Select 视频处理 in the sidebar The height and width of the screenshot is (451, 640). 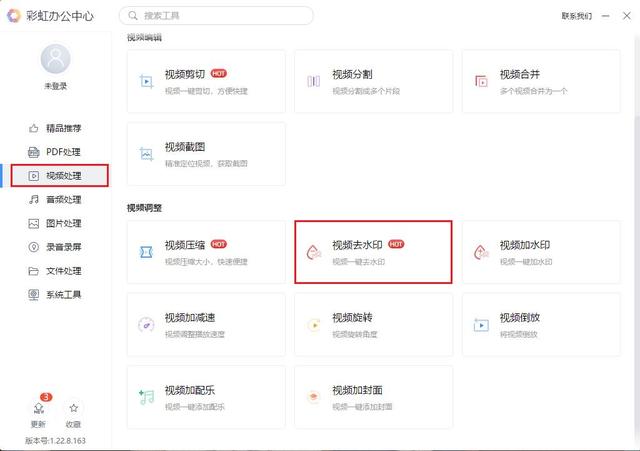click(60, 176)
